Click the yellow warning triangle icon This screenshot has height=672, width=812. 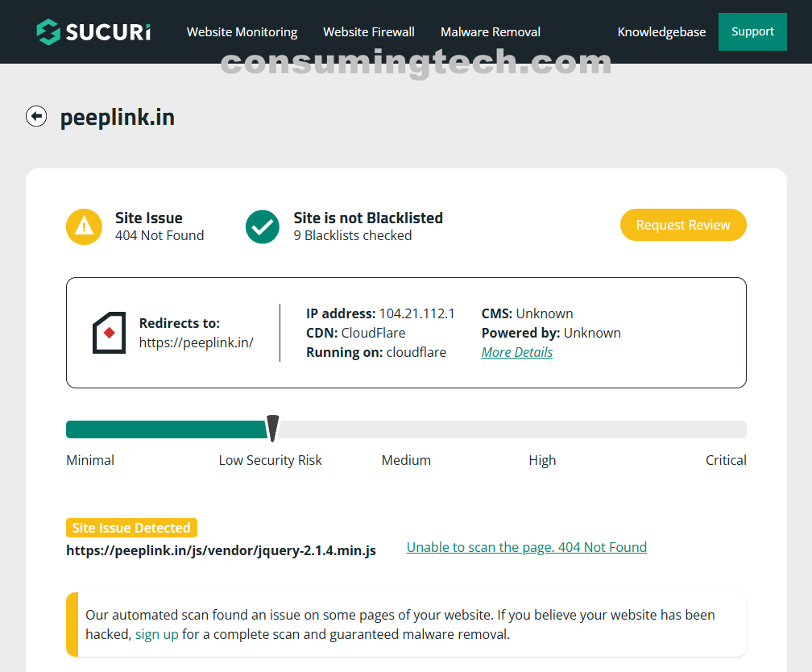pyautogui.click(x=84, y=226)
